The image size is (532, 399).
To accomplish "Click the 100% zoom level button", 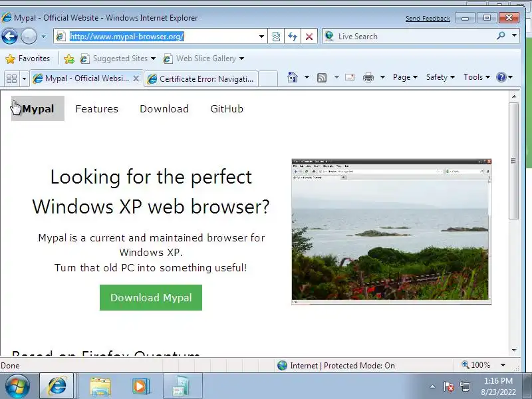I will 476,365.
